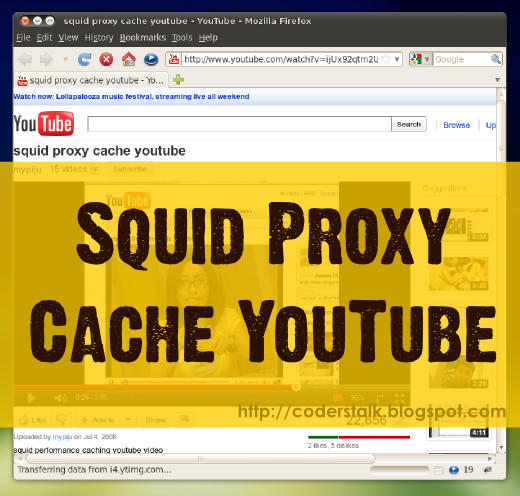Open the 360p quality selector
The width and height of the screenshot is (520, 496).
tap(358, 398)
